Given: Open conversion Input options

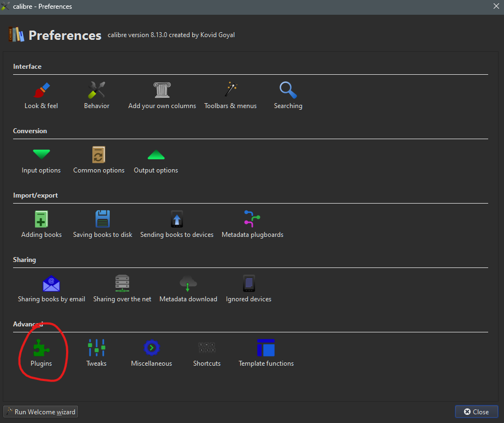Looking at the screenshot, I should pos(41,159).
